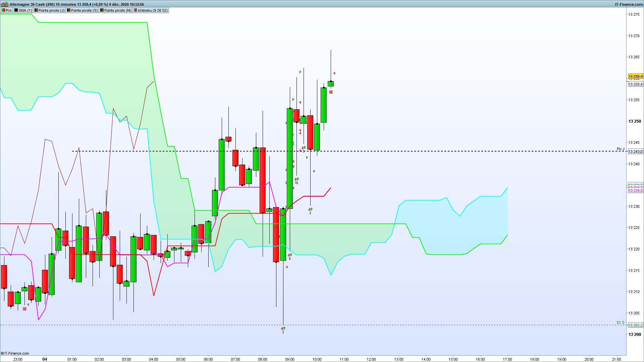
Task: Click the S1 S 13 202,2 label
Action: (x=635, y=325)
